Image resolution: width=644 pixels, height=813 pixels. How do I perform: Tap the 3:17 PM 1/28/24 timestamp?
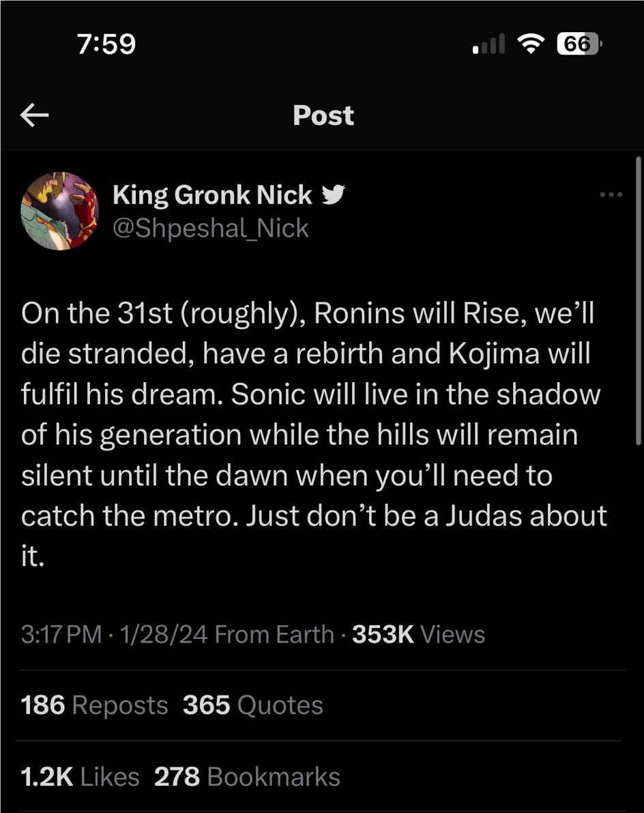pos(115,634)
